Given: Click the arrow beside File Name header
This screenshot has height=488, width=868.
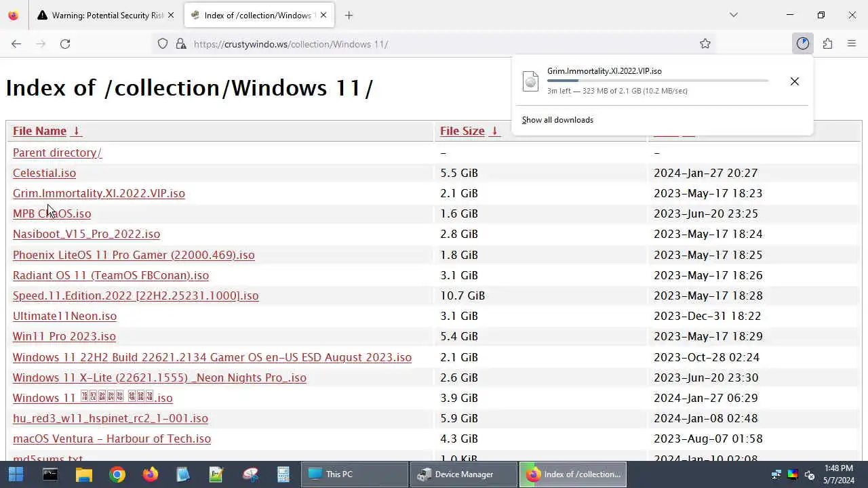Looking at the screenshot, I should pos(76,131).
